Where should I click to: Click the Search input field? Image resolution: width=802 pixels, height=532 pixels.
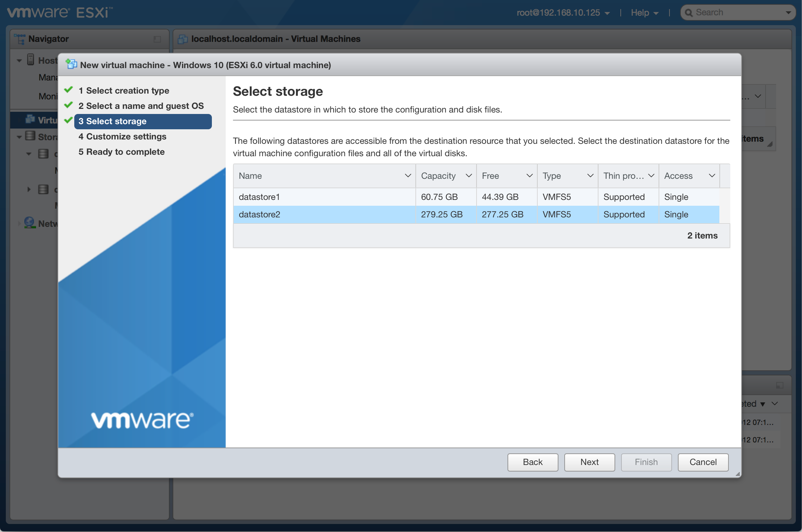coord(738,12)
